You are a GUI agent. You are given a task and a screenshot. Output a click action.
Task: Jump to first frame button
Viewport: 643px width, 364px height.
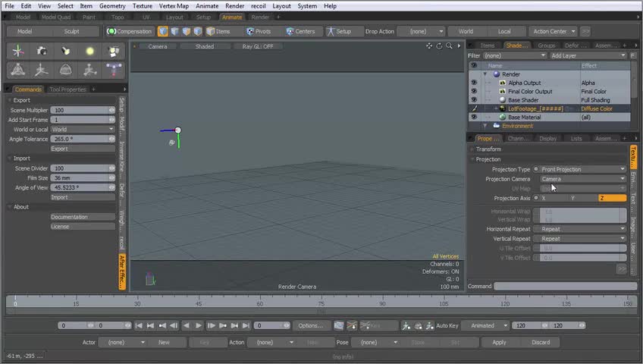(x=139, y=325)
